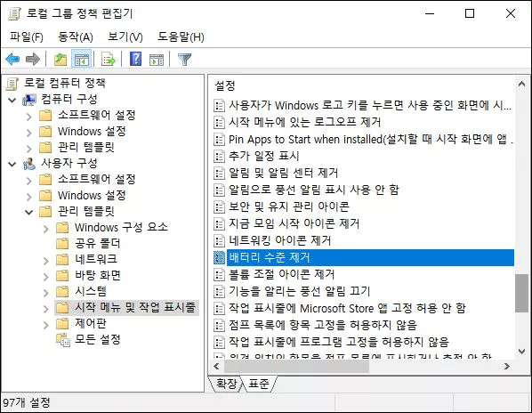Select the Microsoft Store 앱 고정 허용 안 함 policy

(347, 308)
